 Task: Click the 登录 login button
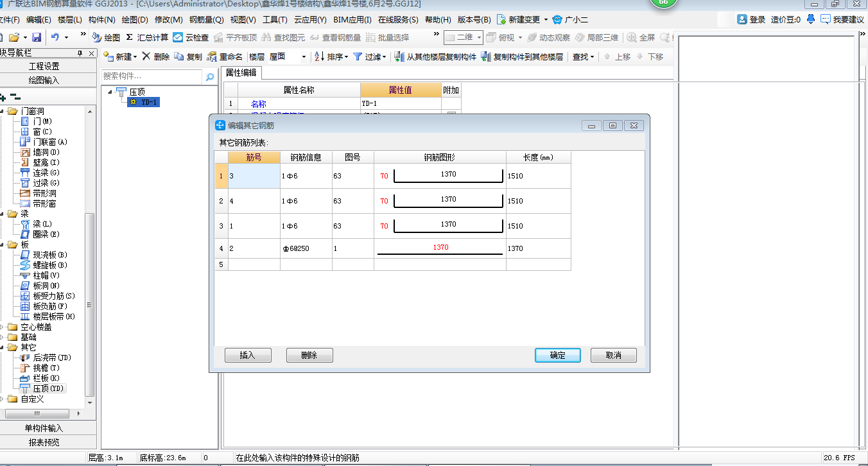[751, 20]
